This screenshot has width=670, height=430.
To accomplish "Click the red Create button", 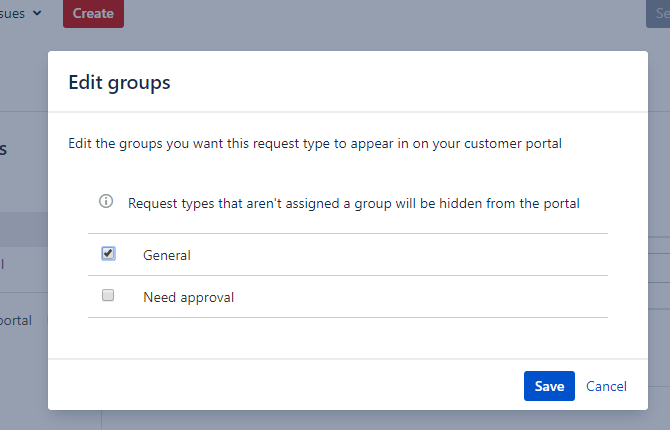I will tap(94, 13).
